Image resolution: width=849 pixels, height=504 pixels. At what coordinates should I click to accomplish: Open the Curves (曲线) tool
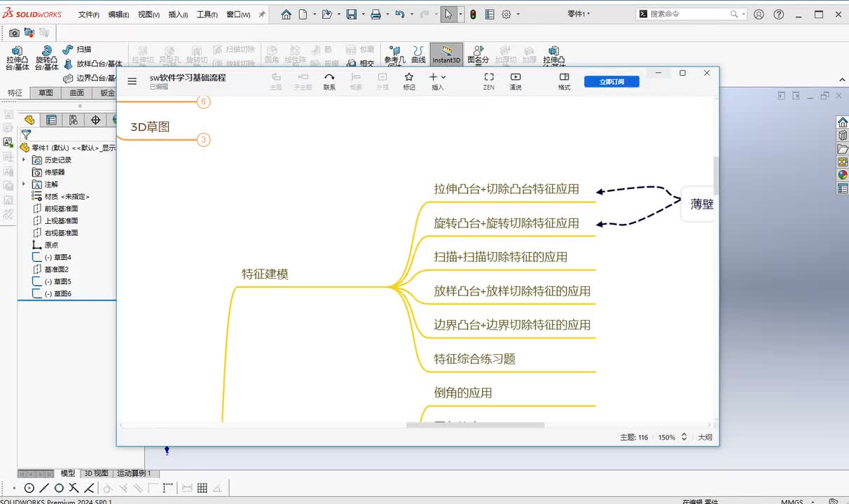(418, 55)
